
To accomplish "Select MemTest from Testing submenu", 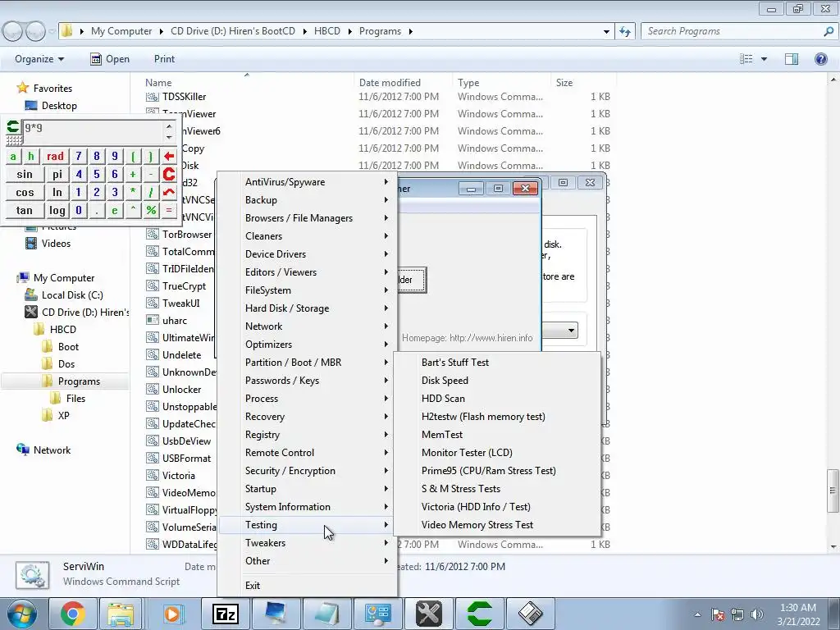I will (x=497, y=435).
